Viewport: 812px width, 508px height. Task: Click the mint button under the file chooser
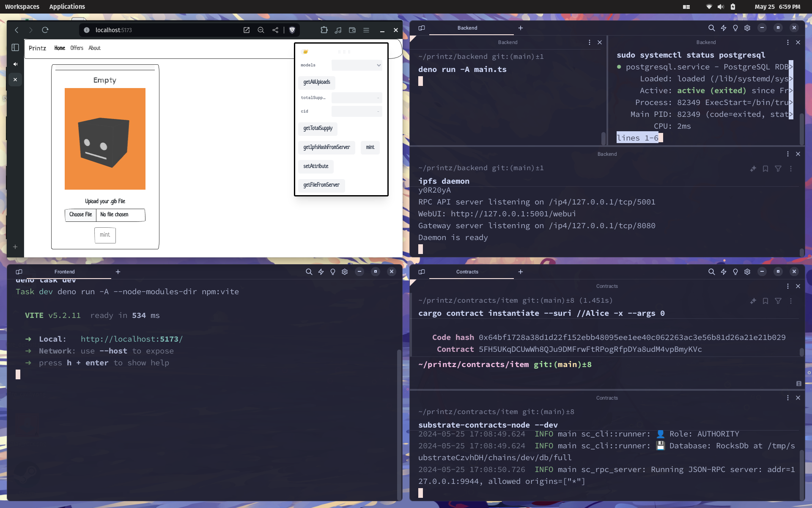[x=105, y=235]
